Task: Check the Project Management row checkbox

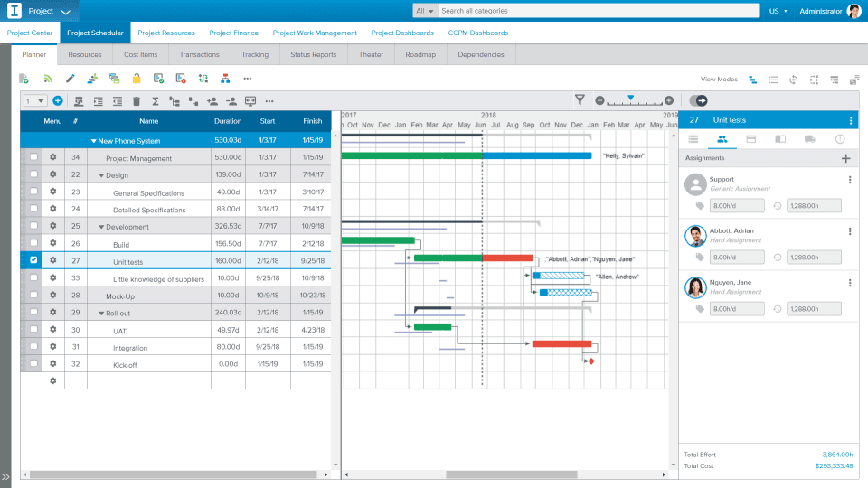Action: pos(33,157)
